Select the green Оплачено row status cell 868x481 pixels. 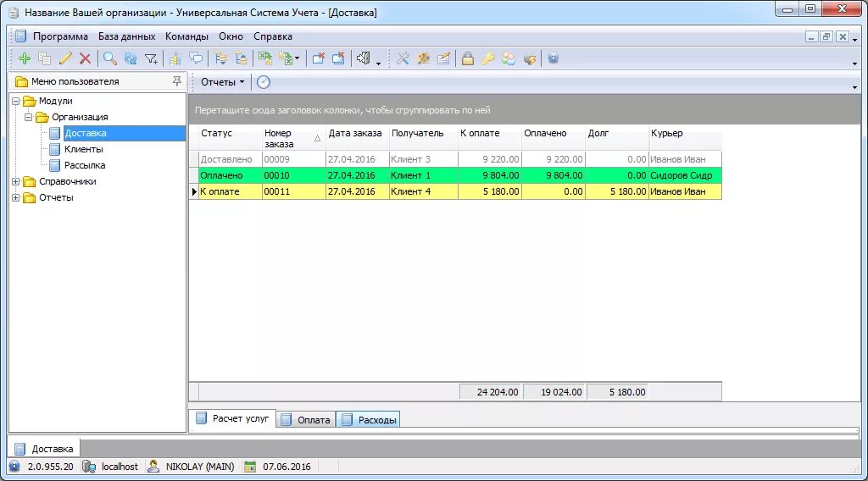point(230,175)
